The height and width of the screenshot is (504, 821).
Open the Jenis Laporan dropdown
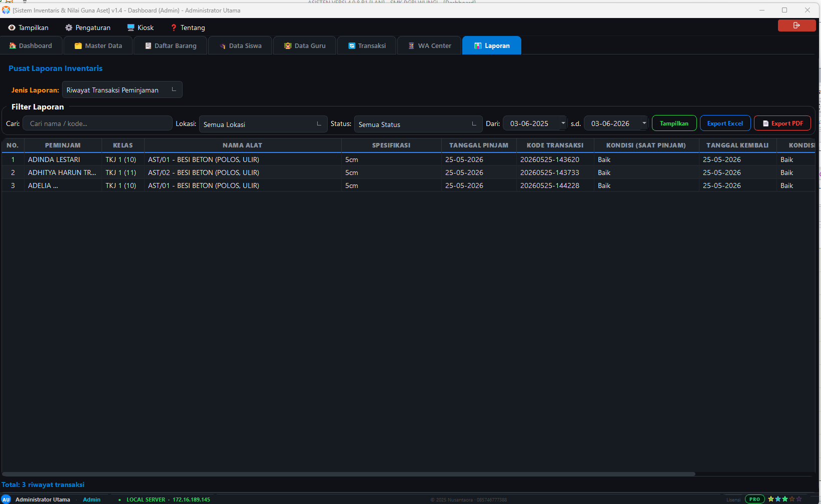122,90
